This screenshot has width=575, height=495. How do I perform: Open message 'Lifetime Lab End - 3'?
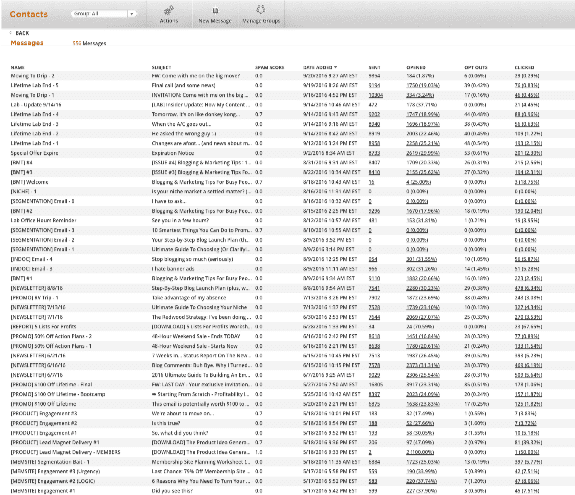coord(34,124)
